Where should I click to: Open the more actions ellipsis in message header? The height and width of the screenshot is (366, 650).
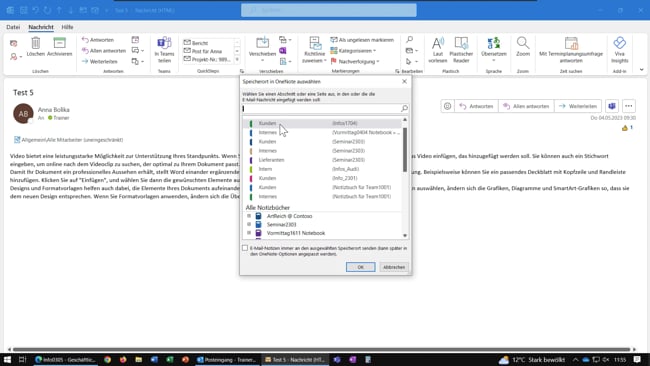(629, 106)
